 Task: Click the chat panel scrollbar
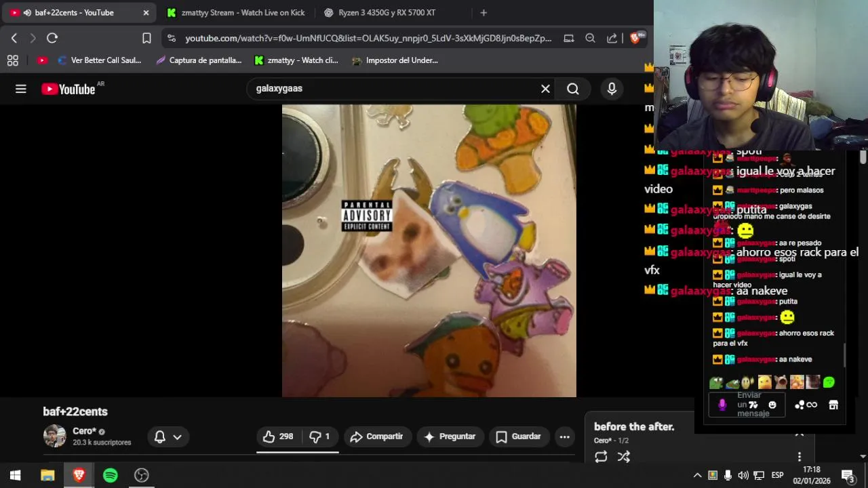(844, 354)
